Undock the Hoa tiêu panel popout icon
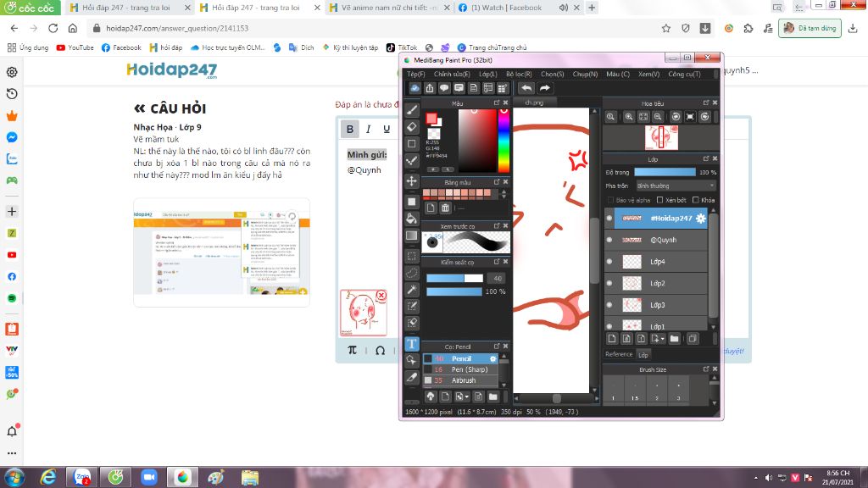 pyautogui.click(x=706, y=103)
